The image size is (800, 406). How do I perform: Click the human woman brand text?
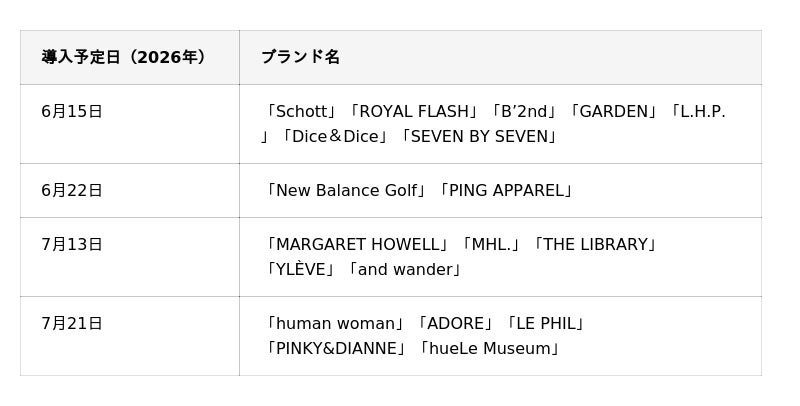[335, 323]
